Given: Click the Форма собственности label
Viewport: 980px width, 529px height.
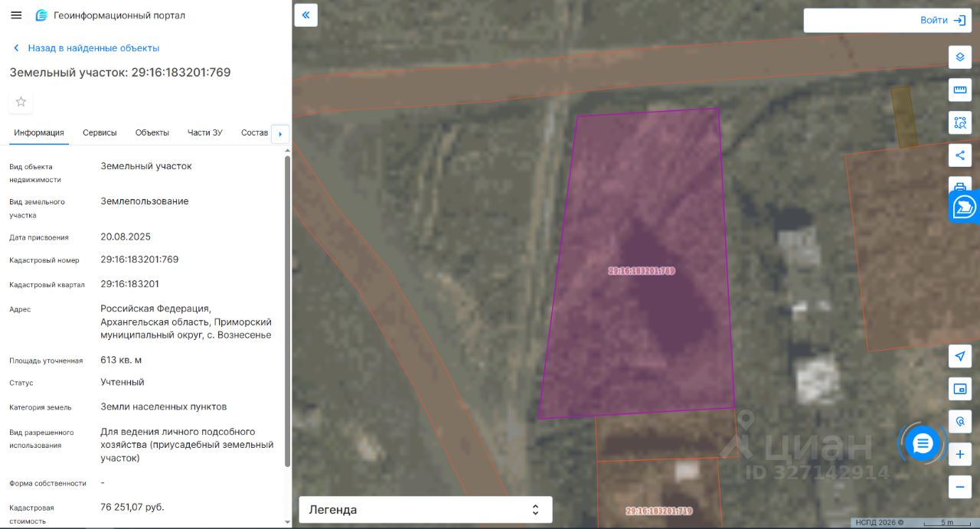Looking at the screenshot, I should pos(47,484).
